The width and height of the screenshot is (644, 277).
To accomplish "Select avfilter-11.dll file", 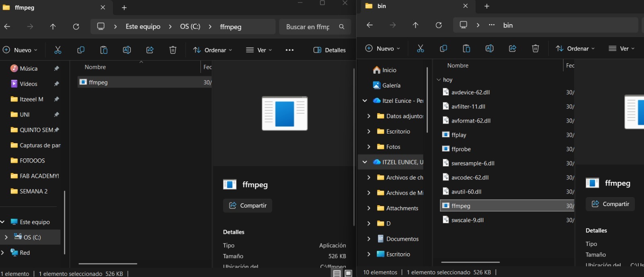I will tap(507, 106).
